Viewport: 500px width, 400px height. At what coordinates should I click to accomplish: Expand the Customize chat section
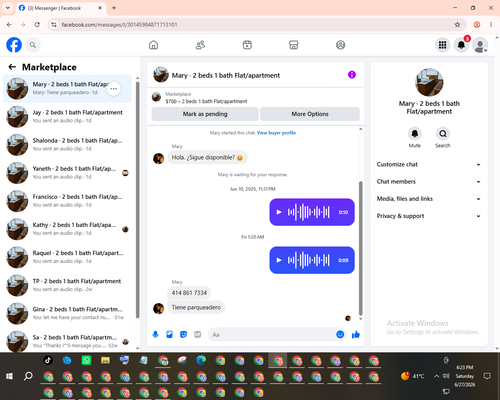pyautogui.click(x=429, y=164)
